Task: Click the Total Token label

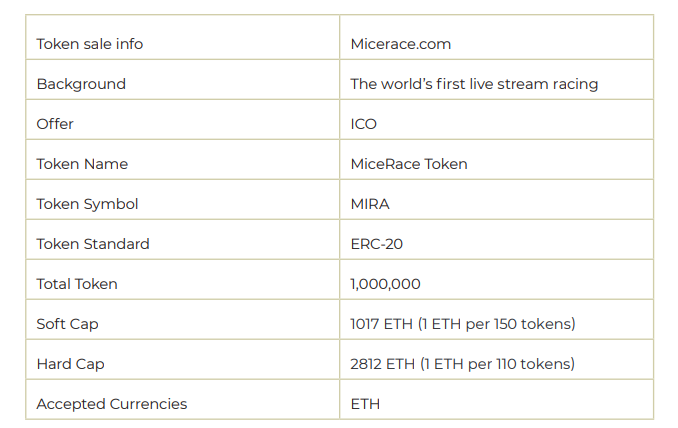Action: [77, 284]
